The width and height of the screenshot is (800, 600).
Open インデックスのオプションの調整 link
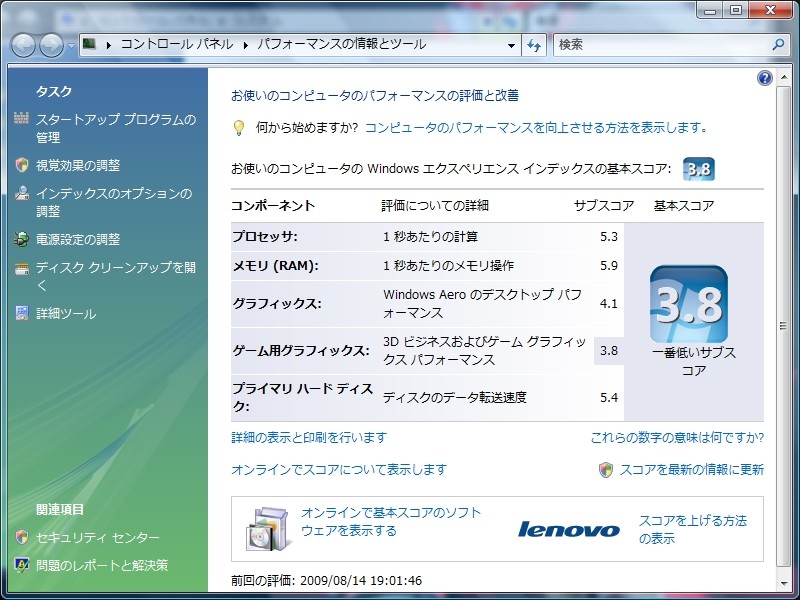pos(114,202)
